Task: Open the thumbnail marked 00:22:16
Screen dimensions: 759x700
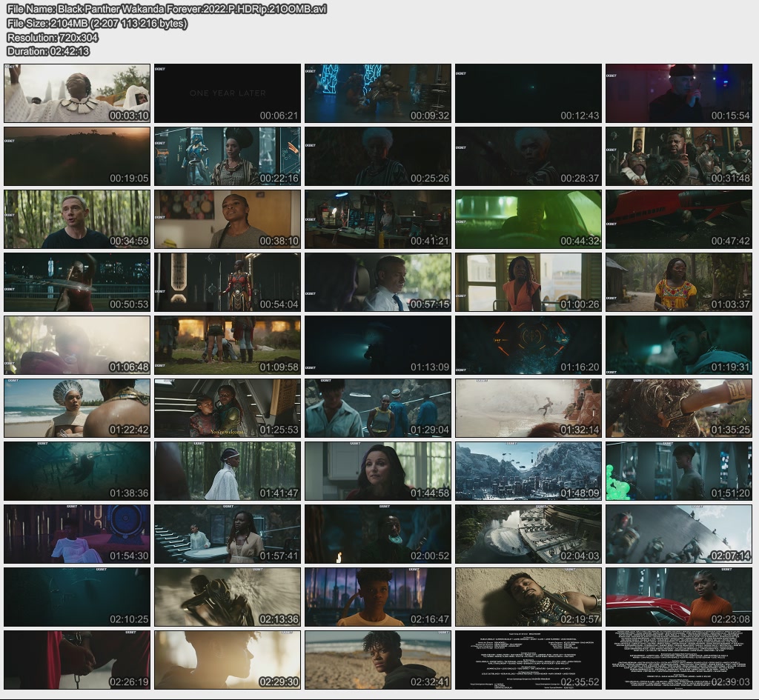Action: 228,156
